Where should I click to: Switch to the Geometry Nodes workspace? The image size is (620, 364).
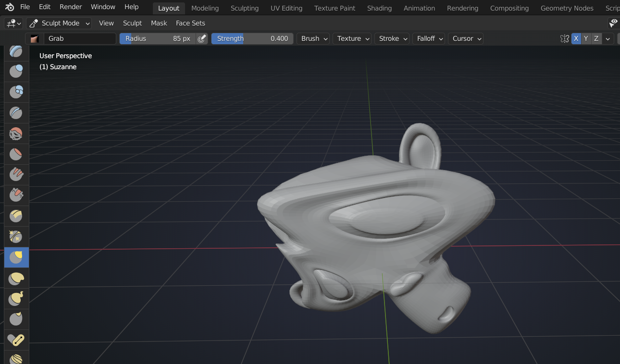coord(567,8)
